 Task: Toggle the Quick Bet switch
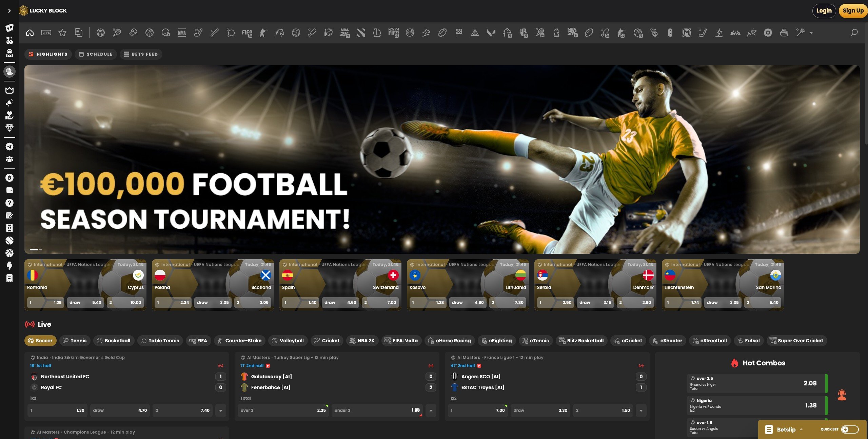coord(850,430)
